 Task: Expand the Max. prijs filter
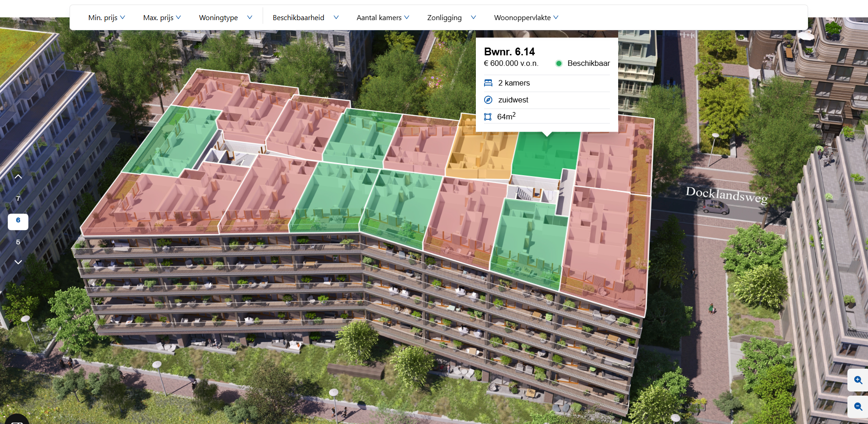[162, 17]
